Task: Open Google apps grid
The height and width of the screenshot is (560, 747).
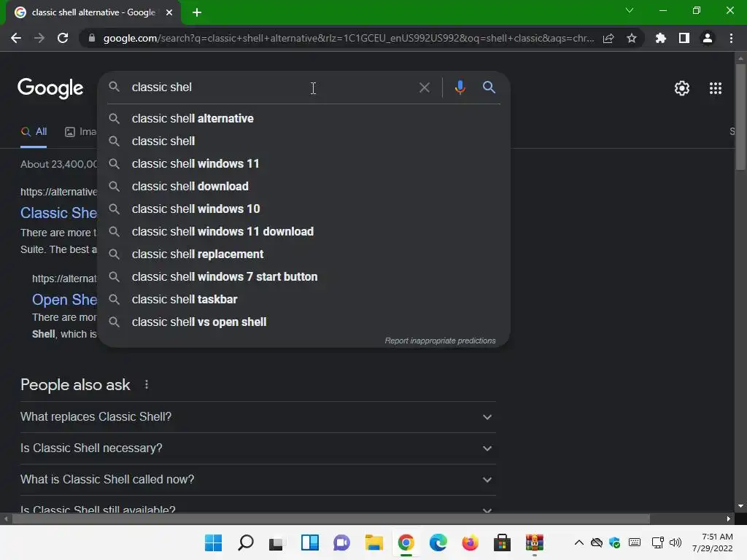Action: pos(715,88)
